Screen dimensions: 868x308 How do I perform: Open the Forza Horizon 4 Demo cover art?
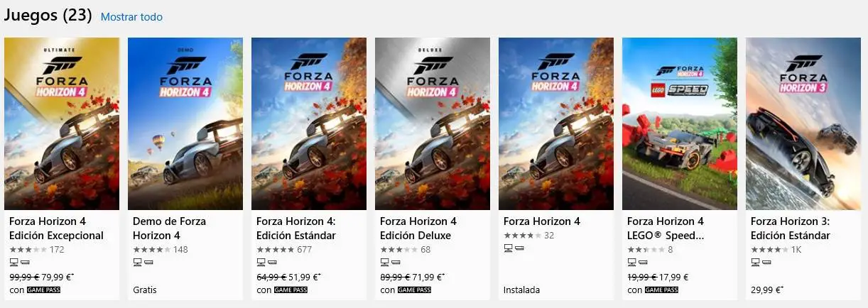click(185, 123)
